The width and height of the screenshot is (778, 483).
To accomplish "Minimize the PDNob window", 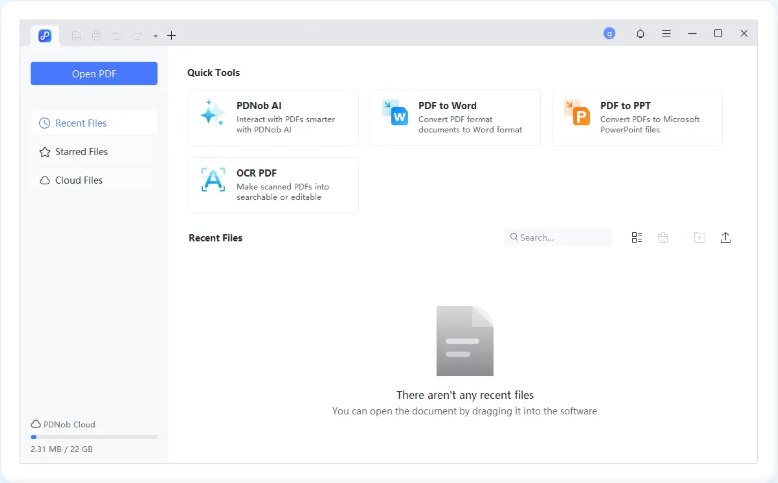I will [692, 33].
